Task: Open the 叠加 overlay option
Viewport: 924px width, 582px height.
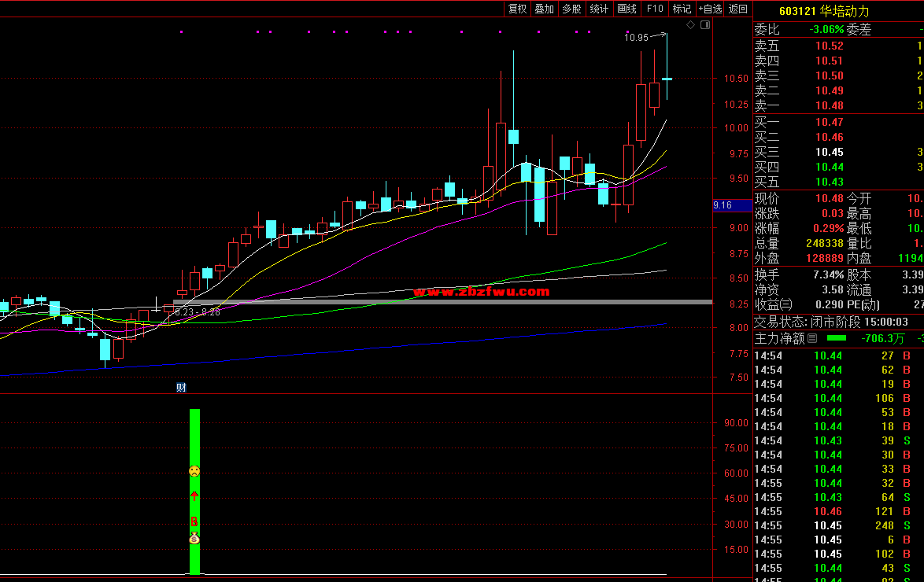Action: 545,9
